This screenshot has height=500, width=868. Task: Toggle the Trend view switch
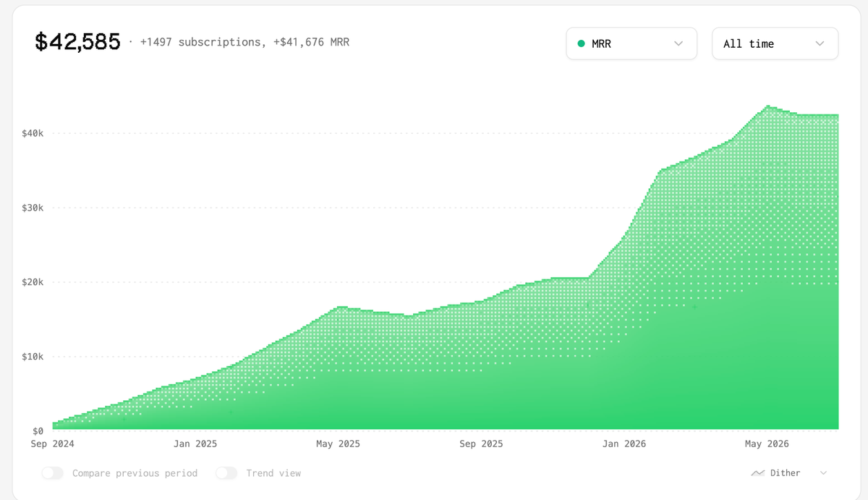(226, 473)
